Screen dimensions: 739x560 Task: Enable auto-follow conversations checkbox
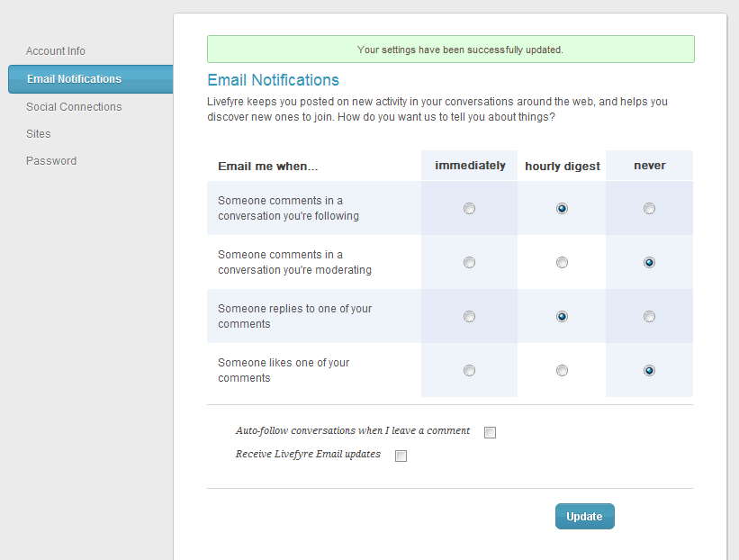click(x=491, y=432)
